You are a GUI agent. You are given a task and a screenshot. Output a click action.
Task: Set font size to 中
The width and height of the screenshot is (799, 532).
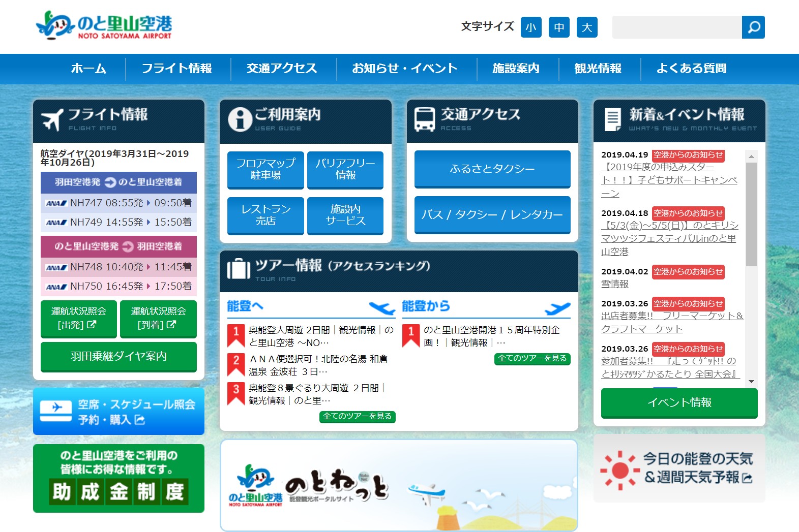point(559,27)
